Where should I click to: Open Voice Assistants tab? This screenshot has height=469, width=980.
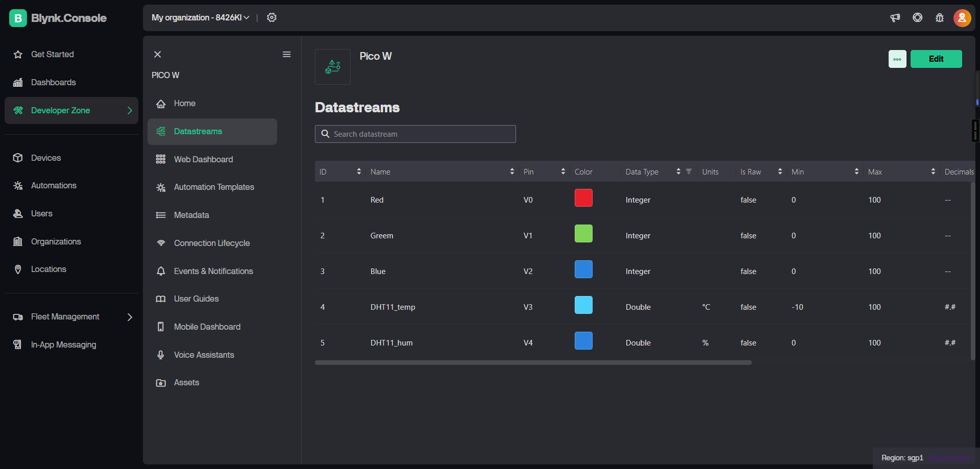pos(212,355)
